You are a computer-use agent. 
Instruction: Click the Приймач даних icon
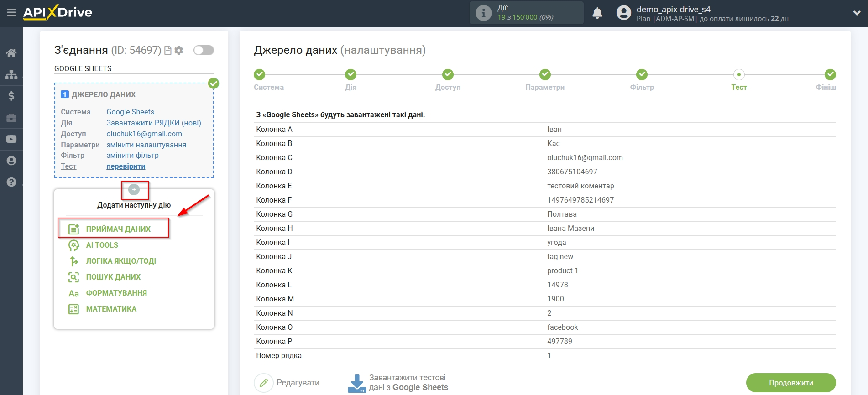(x=73, y=229)
